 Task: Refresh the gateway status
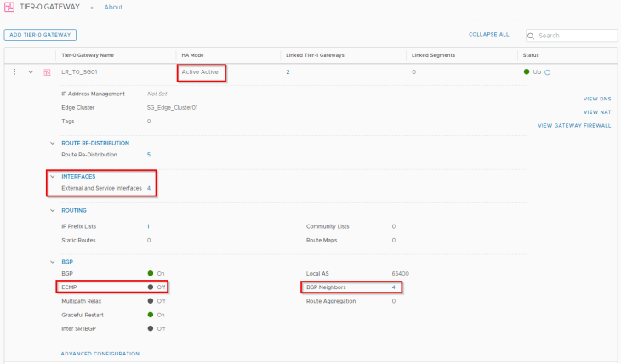(x=548, y=72)
